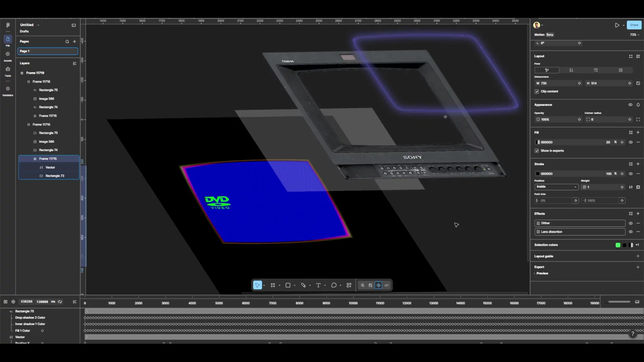Select the Pen tool
The height and width of the screenshot is (362, 644).
pyautogui.click(x=303, y=285)
